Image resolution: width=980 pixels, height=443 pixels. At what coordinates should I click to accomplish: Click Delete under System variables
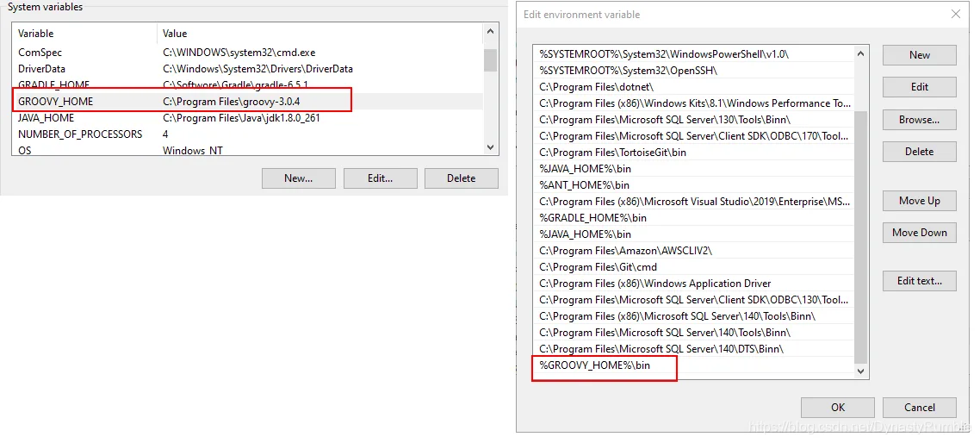coord(462,178)
